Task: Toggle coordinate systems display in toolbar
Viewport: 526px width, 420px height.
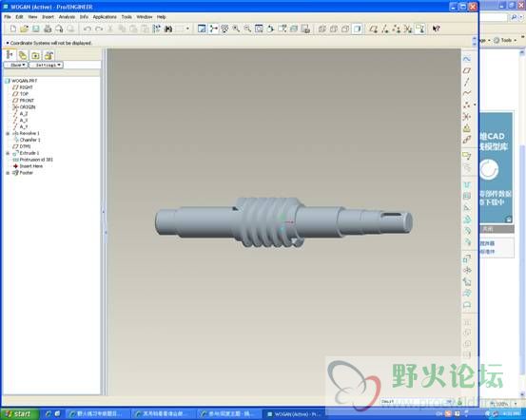Action: 408,29
